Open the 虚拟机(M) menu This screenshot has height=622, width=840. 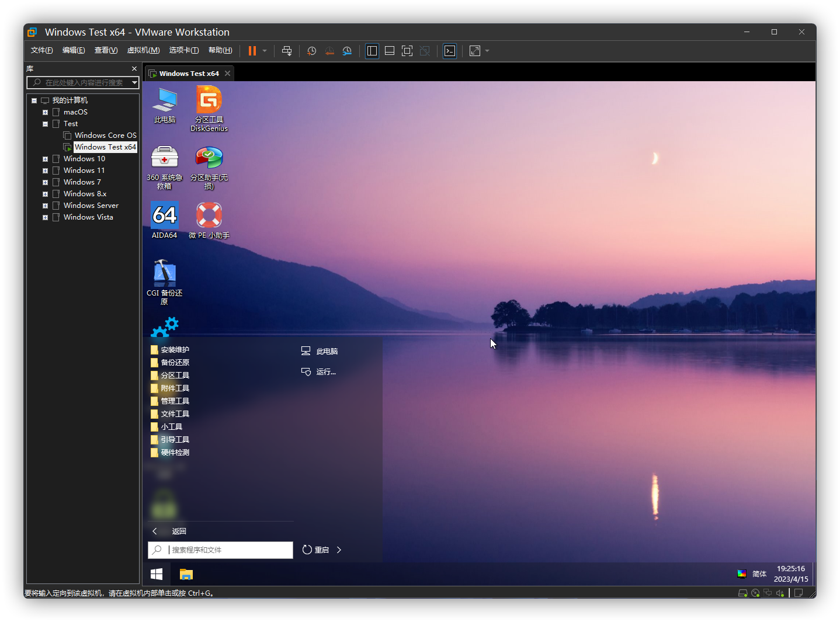(143, 50)
